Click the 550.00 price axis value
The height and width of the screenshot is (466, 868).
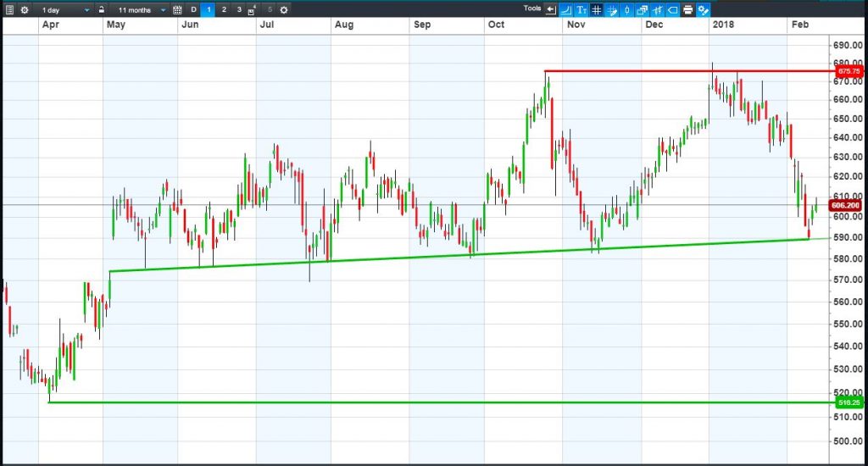[848, 324]
